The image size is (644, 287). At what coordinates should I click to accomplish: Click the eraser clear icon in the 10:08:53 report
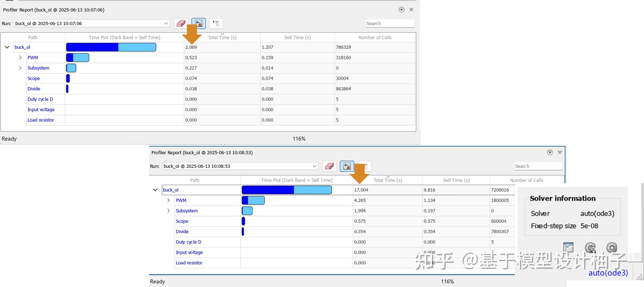coord(329,166)
